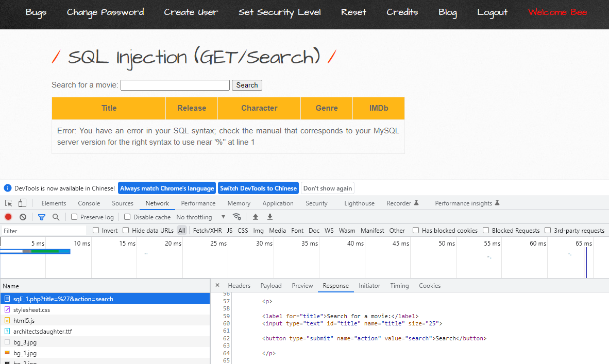Click the movie search text field
609x364 pixels.
tap(175, 85)
